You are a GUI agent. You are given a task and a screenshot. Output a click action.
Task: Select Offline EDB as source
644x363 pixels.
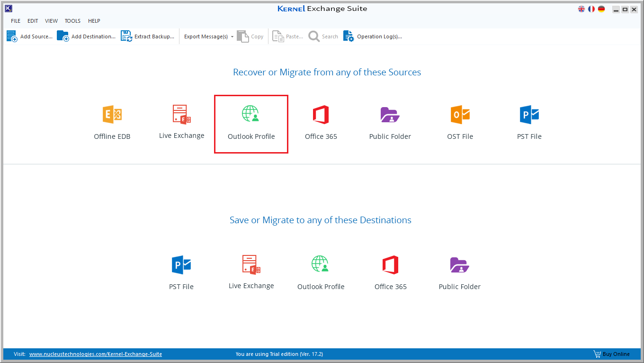pos(112,123)
